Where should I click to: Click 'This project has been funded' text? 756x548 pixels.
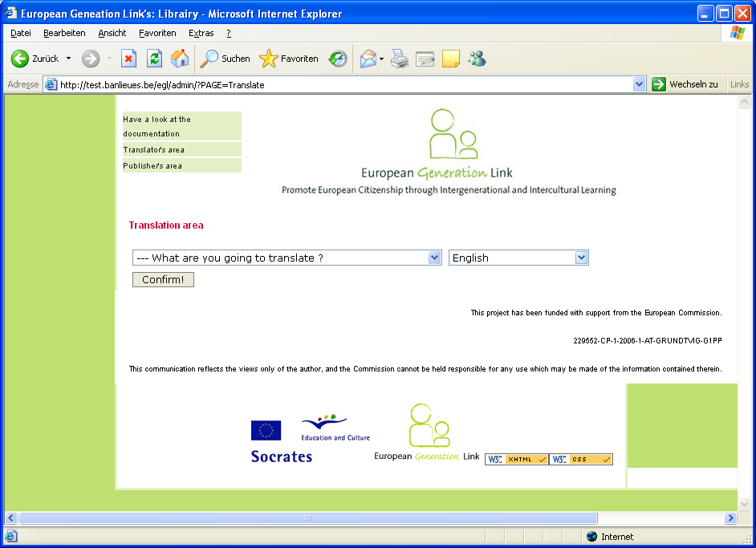pyautogui.click(x=596, y=313)
